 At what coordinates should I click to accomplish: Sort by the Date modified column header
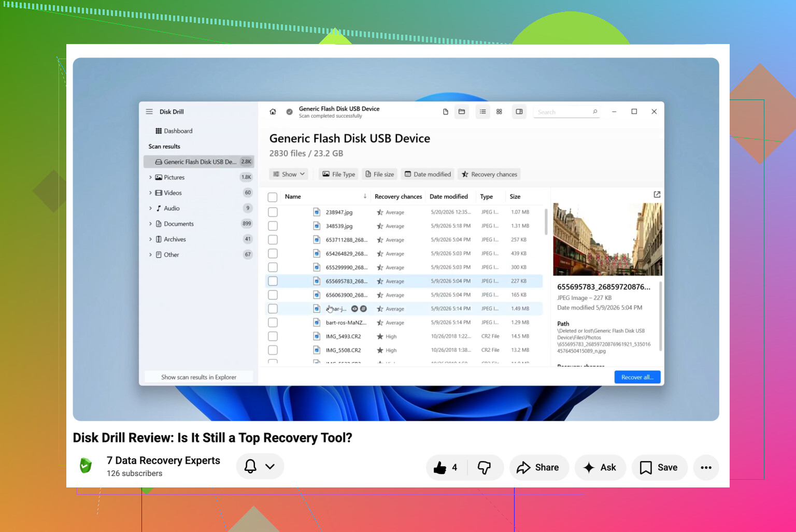(x=449, y=196)
